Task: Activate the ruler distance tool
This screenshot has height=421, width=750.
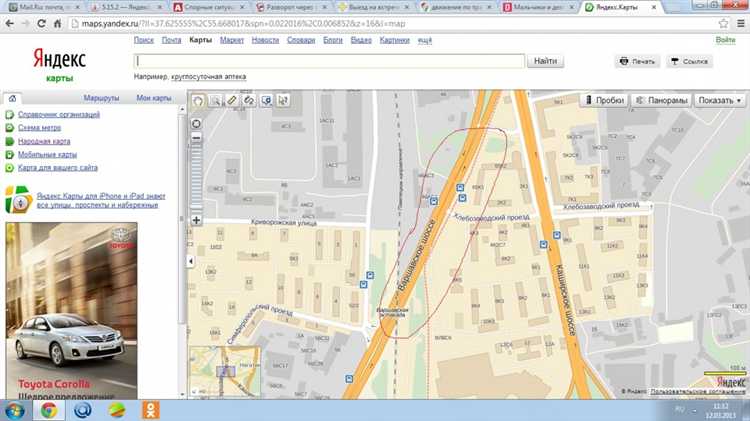Action: click(x=232, y=100)
